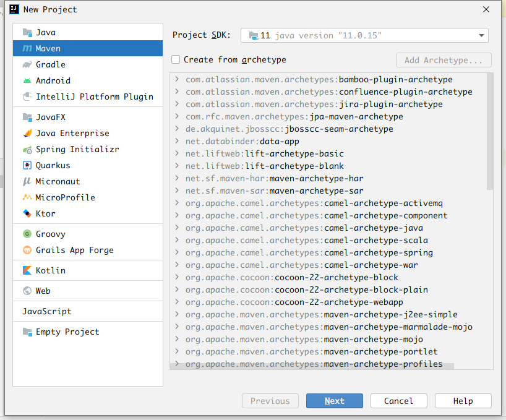Choose the Quarkus icon in sidebar
This screenshot has height=420, width=506.
click(x=27, y=165)
